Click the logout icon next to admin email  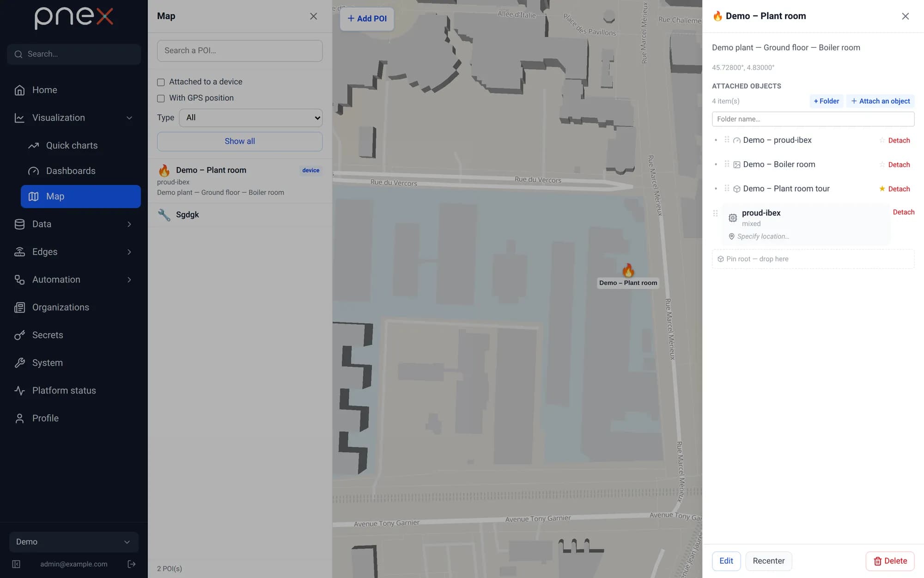click(131, 564)
